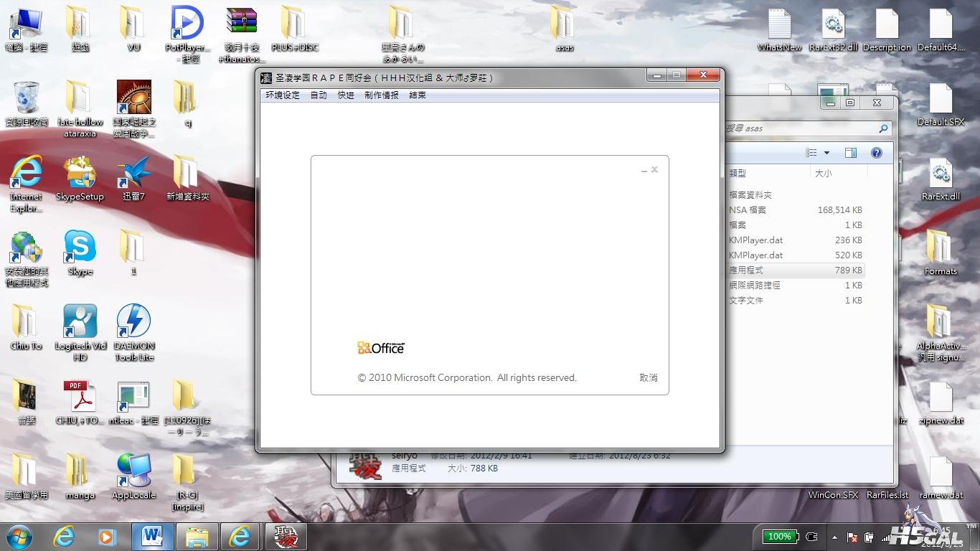
Task: Expand the view options dropdown arrow
Action: [826, 153]
